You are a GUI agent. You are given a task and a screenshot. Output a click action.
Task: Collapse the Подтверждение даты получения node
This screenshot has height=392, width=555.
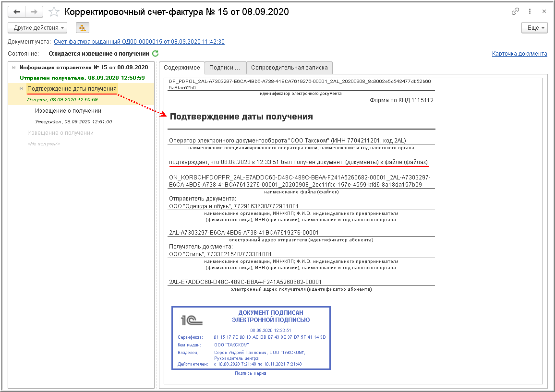tap(21, 88)
